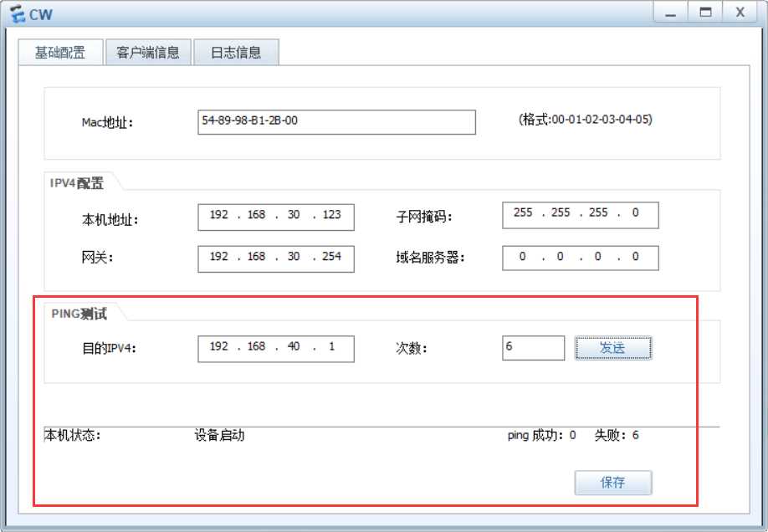Click the format hint (格式:00-01-02-03-04-05)
Image resolution: width=768 pixels, height=532 pixels.
coord(586,120)
